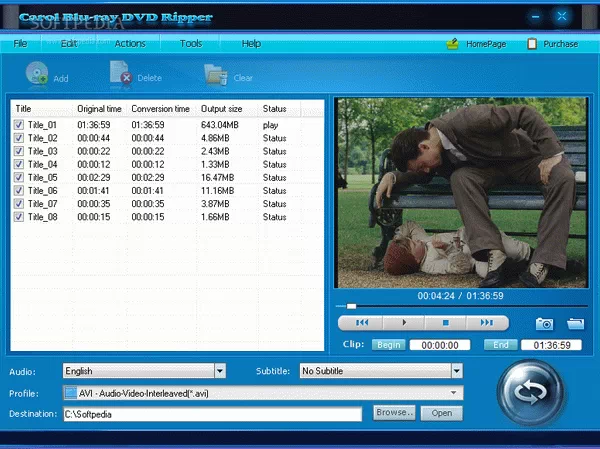
Task: Click the Add label text
Action: [x=61, y=78]
